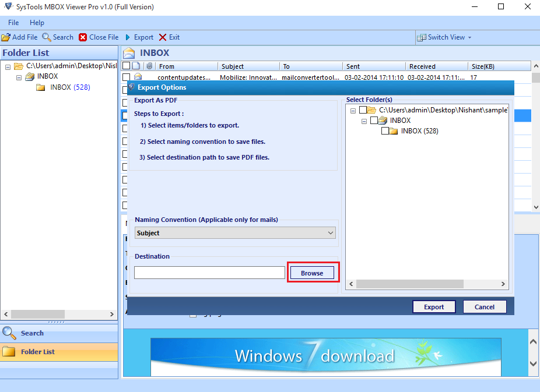Click the attachment paperclip column icon
Image resolution: width=540 pixels, height=392 pixels.
pos(149,66)
